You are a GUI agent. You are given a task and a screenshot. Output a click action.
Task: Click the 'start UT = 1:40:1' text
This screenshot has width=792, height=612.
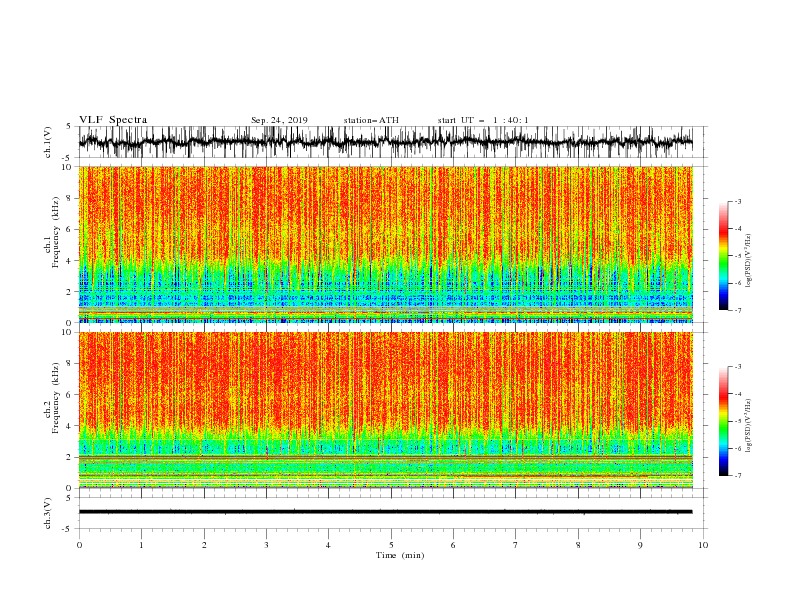coord(483,120)
